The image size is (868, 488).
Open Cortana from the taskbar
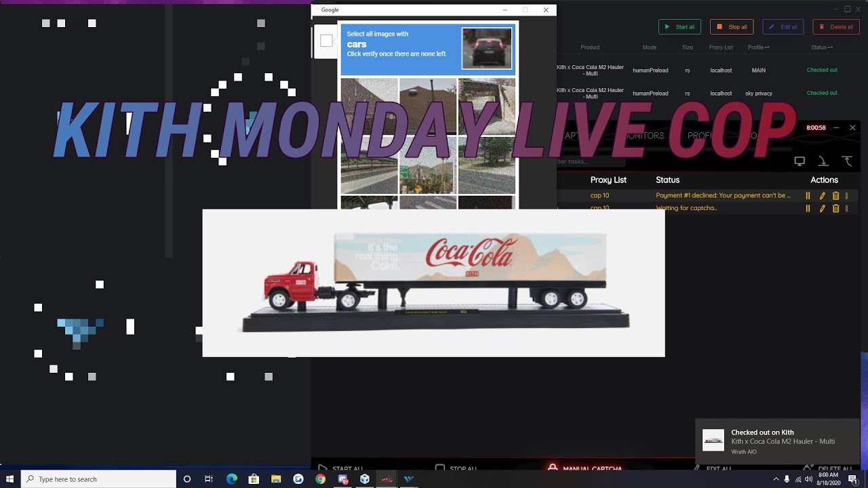point(187,479)
